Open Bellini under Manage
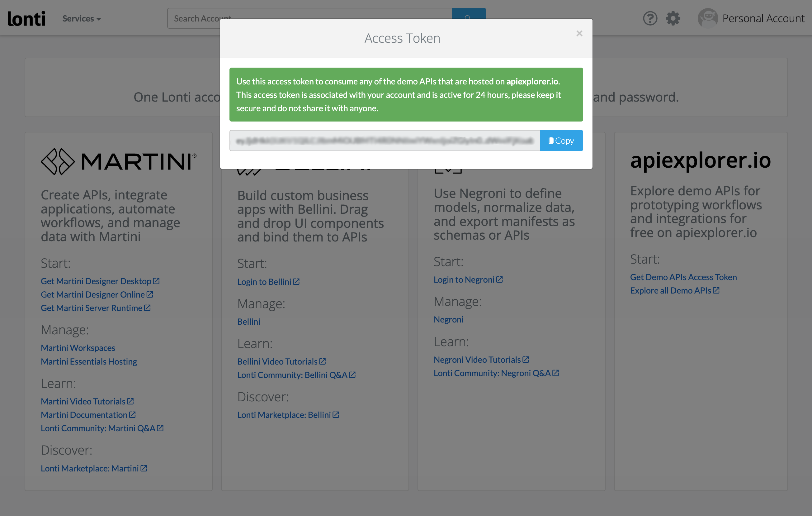812x516 pixels. 248,322
